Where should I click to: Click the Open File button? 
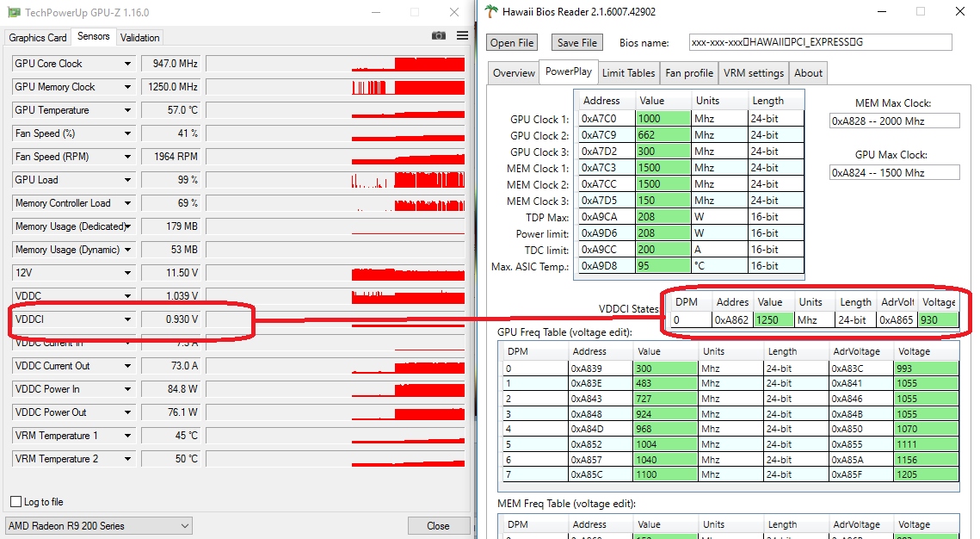pyautogui.click(x=512, y=42)
